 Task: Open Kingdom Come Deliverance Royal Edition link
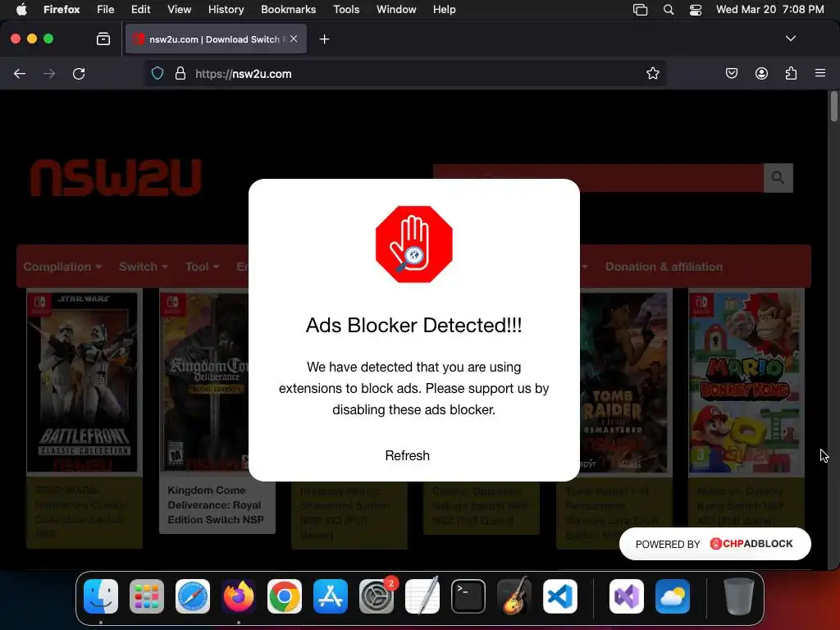pyautogui.click(x=216, y=505)
